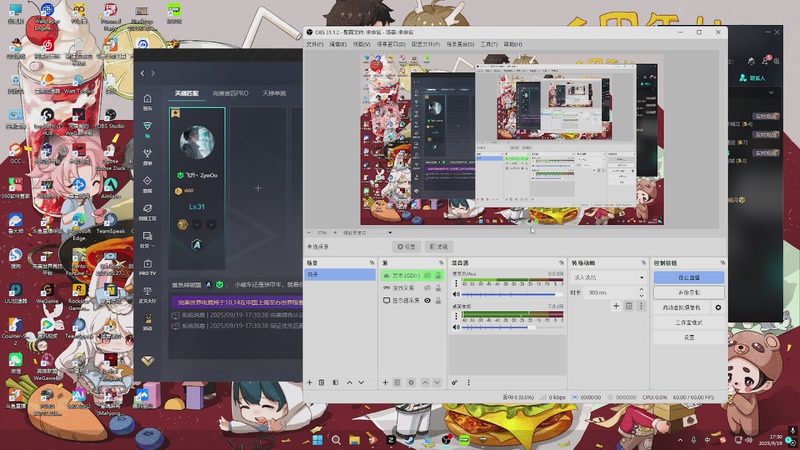Go back with game client left arrow
This screenshot has width=800, height=450.
pos(142,73)
